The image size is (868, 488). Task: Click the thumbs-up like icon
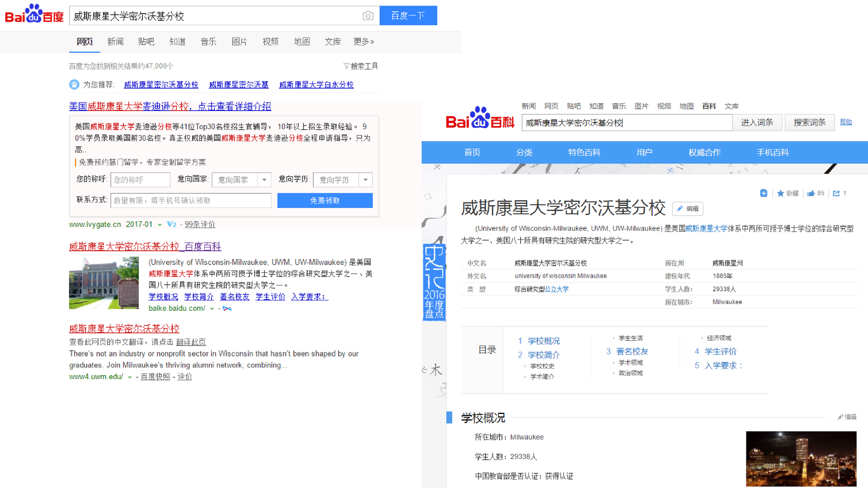click(811, 193)
